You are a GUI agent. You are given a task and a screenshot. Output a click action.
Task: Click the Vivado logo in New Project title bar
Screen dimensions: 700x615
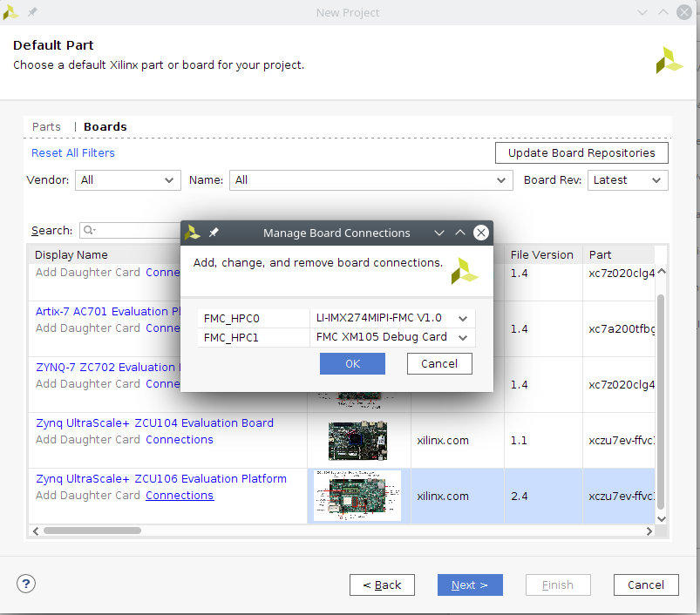(x=10, y=12)
